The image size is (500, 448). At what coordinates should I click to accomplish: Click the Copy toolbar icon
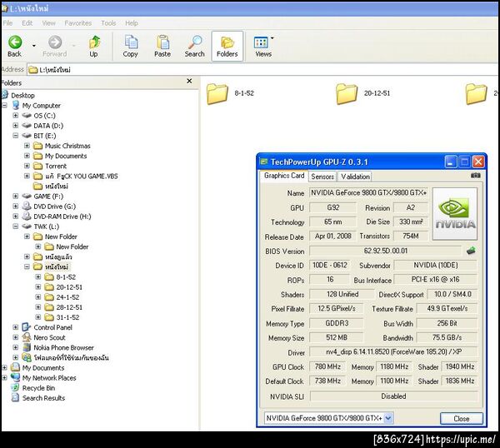point(131,42)
